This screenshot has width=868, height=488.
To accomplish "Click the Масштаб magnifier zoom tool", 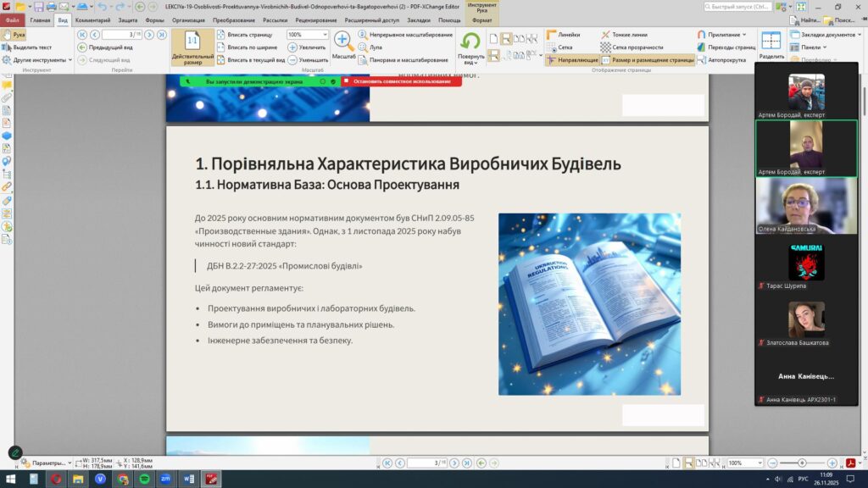I will point(343,44).
